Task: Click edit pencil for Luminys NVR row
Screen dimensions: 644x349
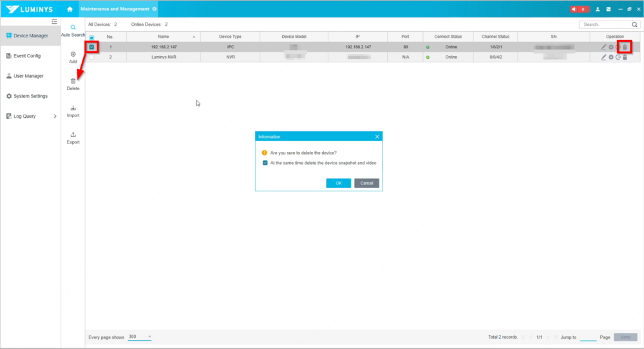Action: click(x=603, y=57)
